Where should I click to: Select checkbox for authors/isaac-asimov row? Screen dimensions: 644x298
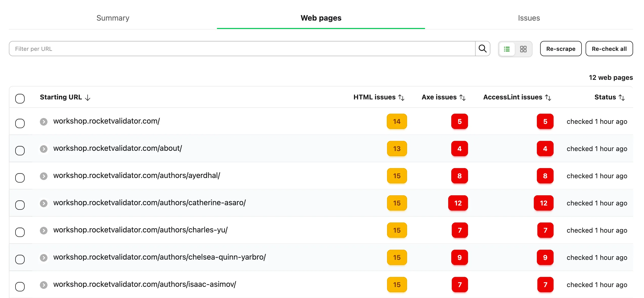(x=20, y=287)
